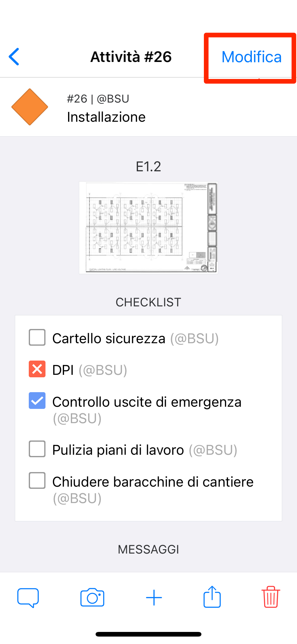Tap the share export icon

click(212, 597)
